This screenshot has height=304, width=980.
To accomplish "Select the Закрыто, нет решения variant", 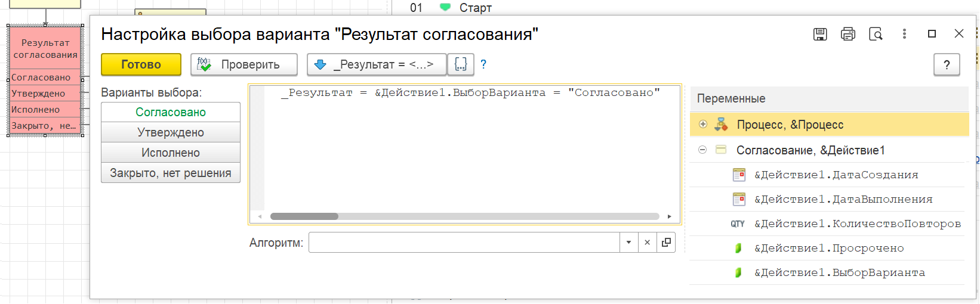I will click(x=171, y=173).
